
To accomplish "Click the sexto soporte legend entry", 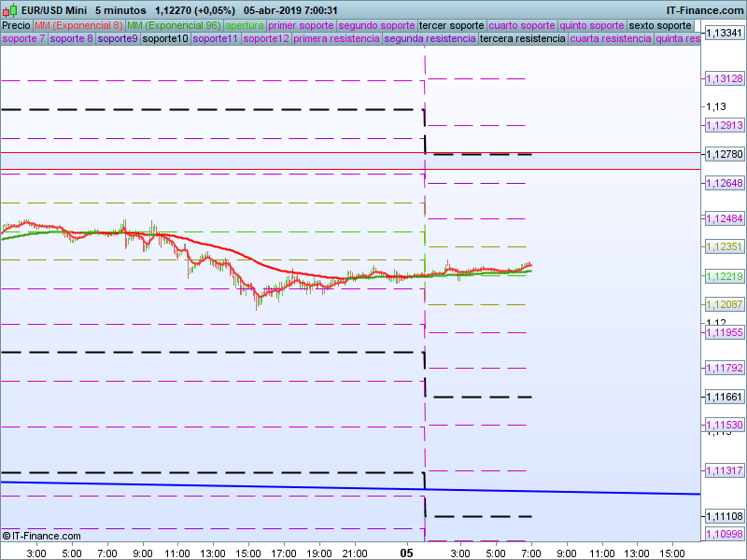I will [x=660, y=25].
